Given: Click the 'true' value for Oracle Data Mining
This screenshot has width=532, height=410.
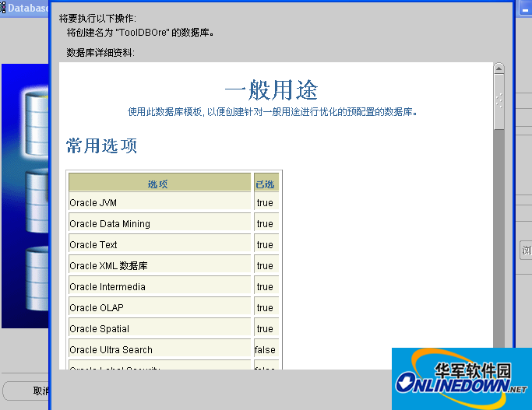Looking at the screenshot, I should (x=265, y=223).
